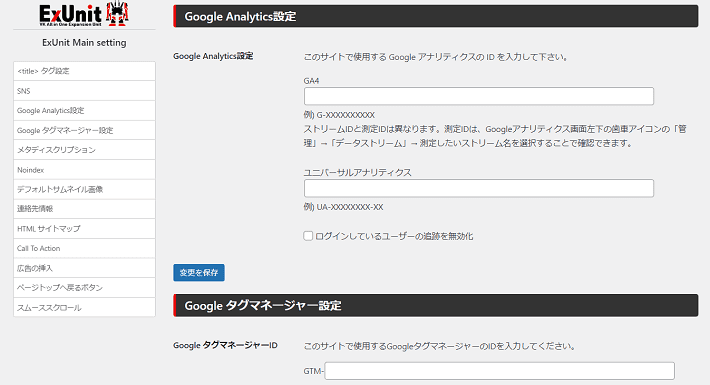
Task: Enable ログインしているユーザーの追跡を無効化 checkbox
Action: point(308,236)
